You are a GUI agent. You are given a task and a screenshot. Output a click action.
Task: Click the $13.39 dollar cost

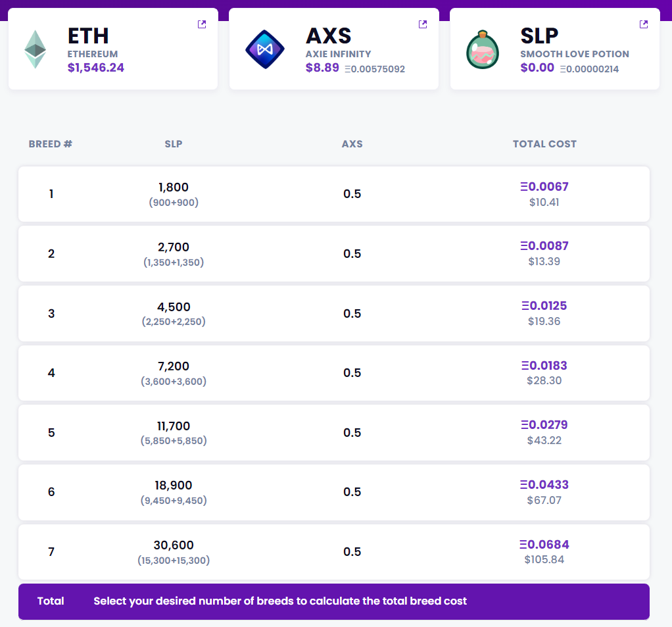coord(544,262)
